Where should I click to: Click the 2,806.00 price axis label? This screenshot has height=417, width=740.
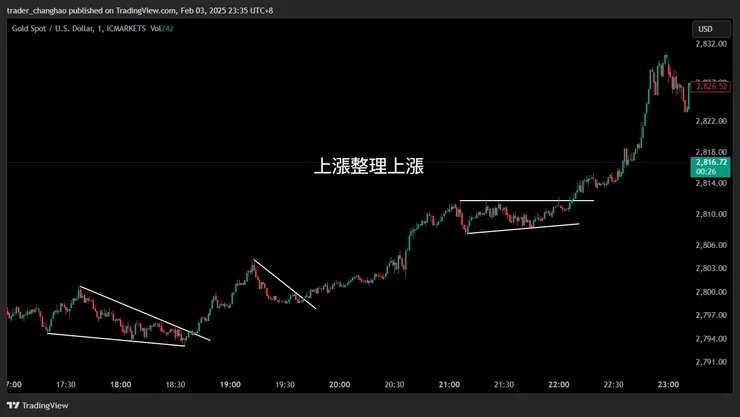tap(711, 245)
